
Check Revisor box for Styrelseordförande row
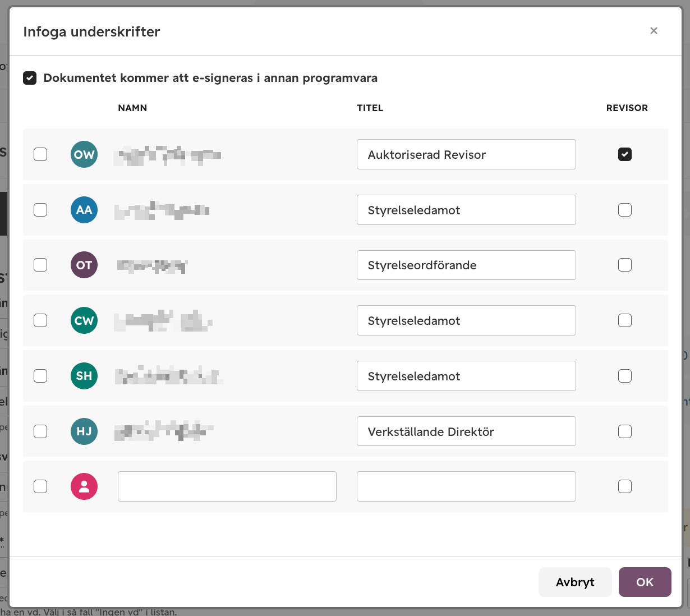[x=625, y=265]
